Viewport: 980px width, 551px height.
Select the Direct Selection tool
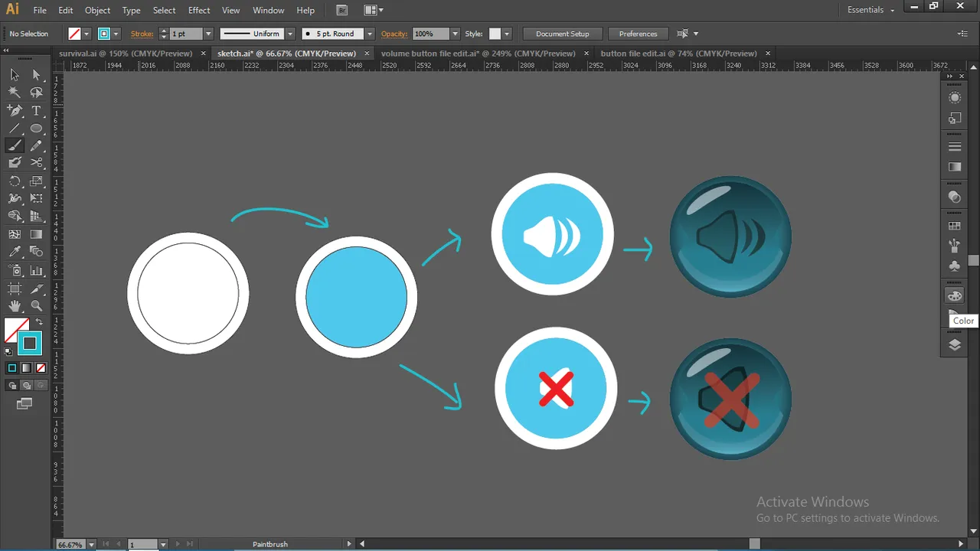[36, 74]
